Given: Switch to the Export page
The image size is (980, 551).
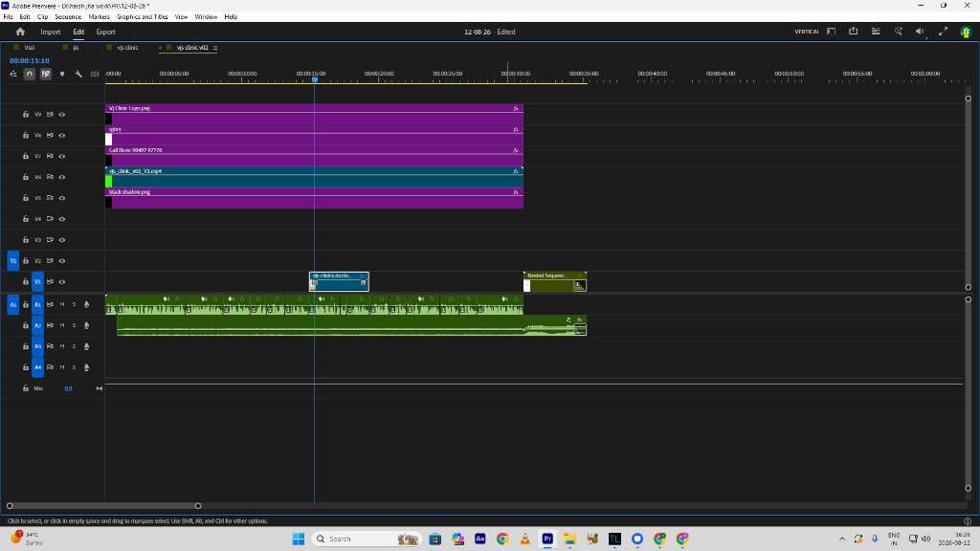Looking at the screenshot, I should (105, 32).
